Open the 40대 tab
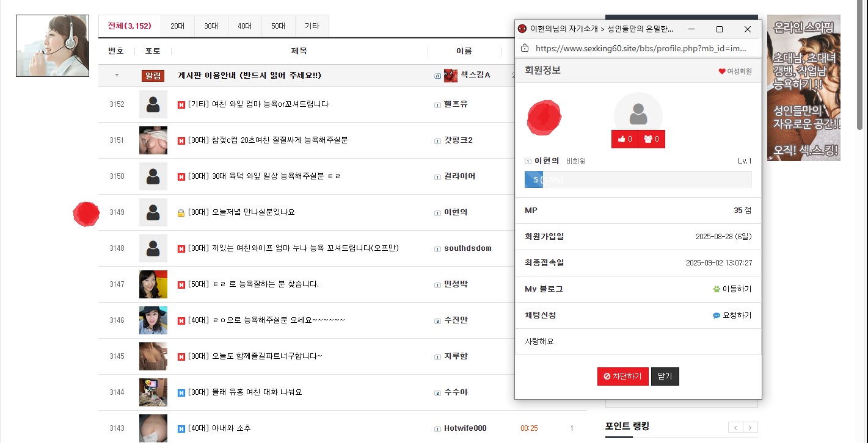Image resolution: width=868 pixels, height=443 pixels. 244,26
